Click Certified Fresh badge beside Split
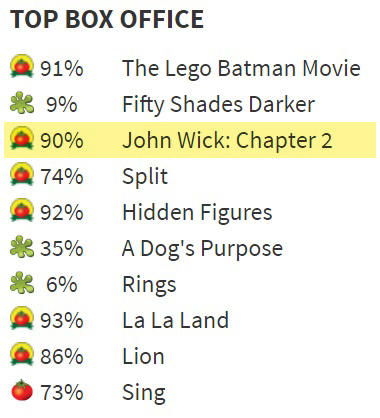This screenshot has width=380, height=418. pos(22,174)
